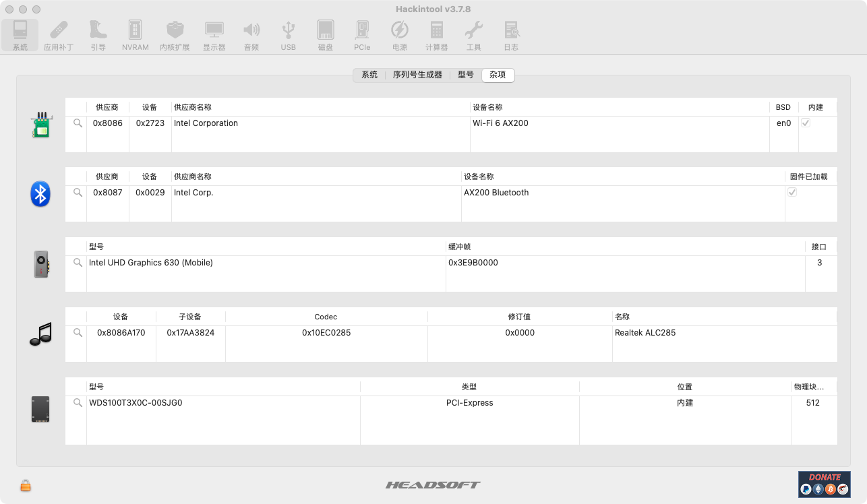867x504 pixels.
Task: Open the NVRAM section
Action: (x=136, y=35)
